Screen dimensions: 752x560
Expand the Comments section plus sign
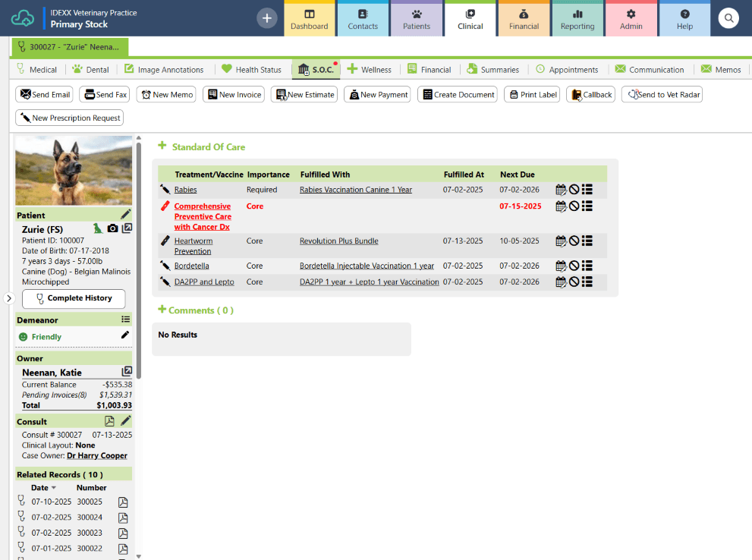point(162,310)
